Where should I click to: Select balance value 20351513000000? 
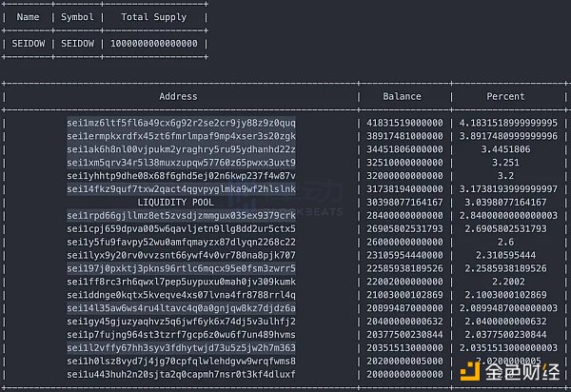404,348
